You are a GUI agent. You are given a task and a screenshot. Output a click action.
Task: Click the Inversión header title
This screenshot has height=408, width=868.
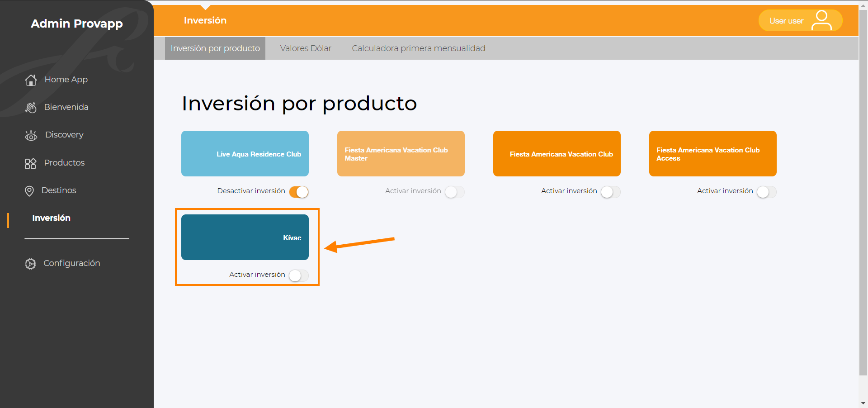pos(205,20)
